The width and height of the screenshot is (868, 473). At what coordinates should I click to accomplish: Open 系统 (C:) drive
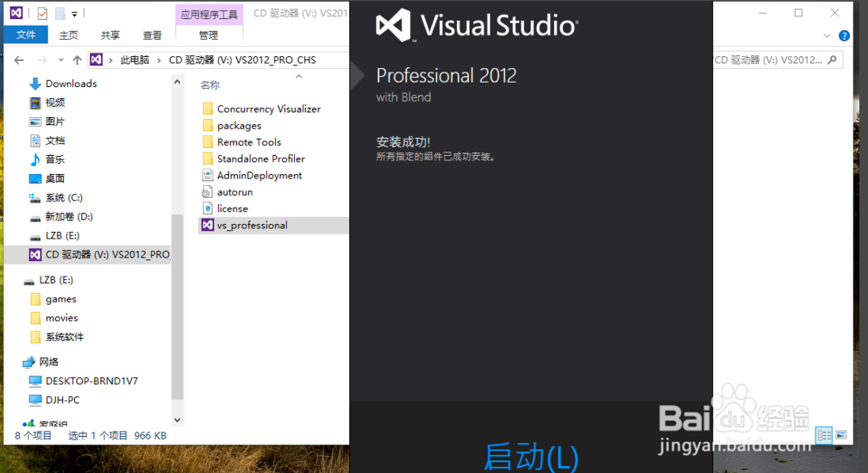[x=64, y=197]
